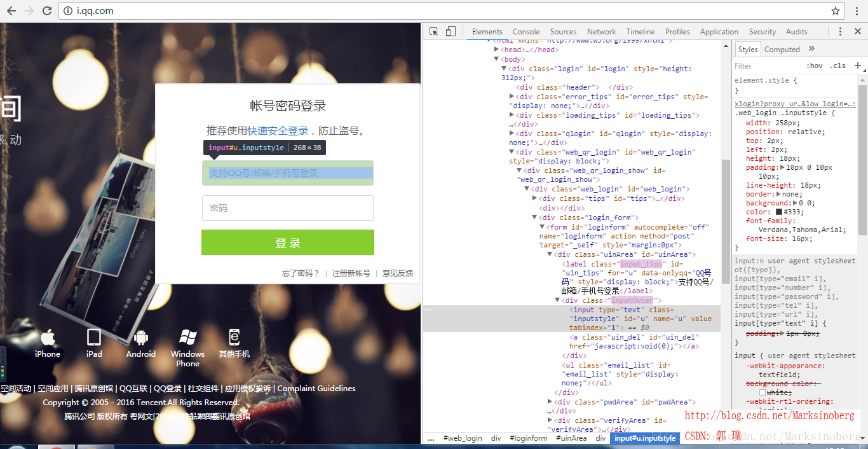Collapse the div class="login" node
Screen dimensions: 868x449
(504, 69)
